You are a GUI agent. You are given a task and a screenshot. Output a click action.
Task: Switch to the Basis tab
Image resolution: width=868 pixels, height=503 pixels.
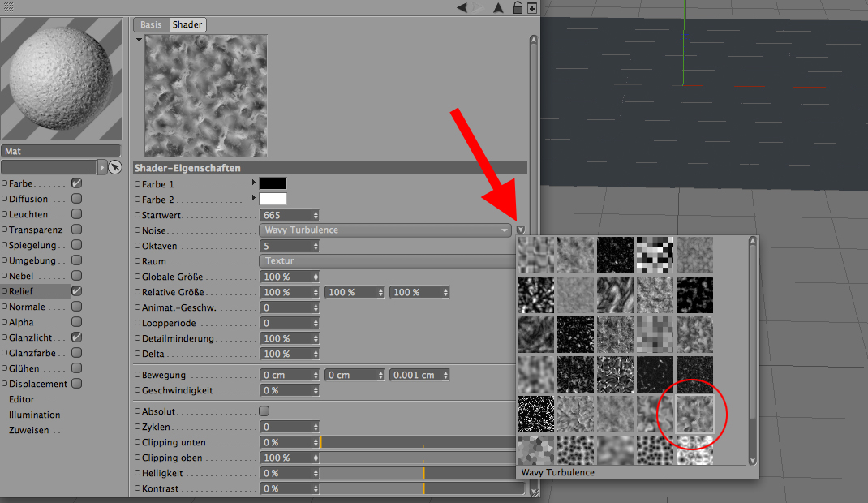151,25
